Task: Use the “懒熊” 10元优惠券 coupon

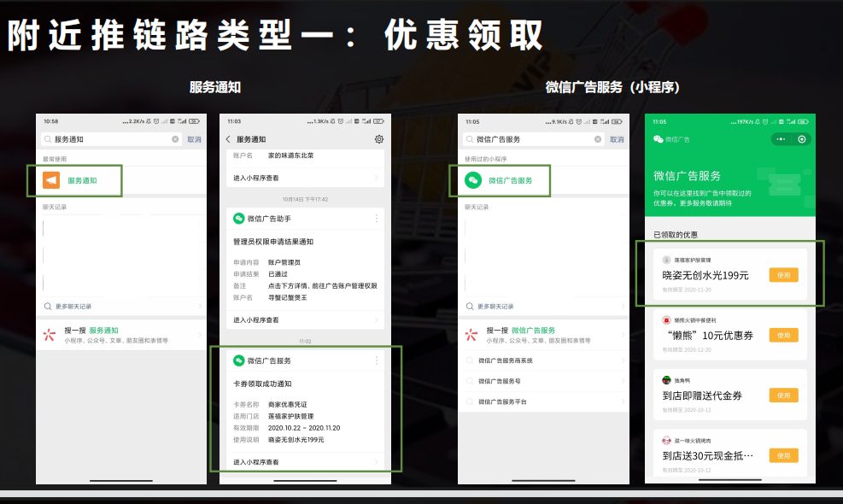Action: [784, 335]
